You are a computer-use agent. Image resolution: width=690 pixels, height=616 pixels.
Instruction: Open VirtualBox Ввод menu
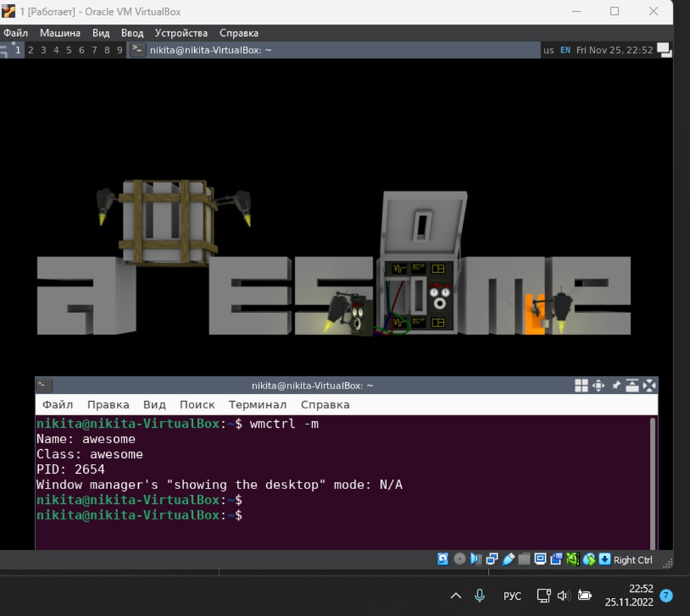pyautogui.click(x=132, y=33)
